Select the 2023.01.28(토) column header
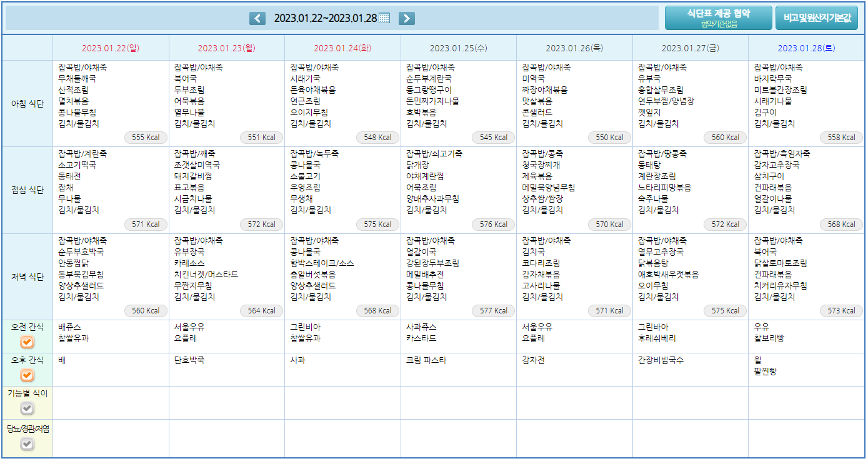 click(806, 48)
